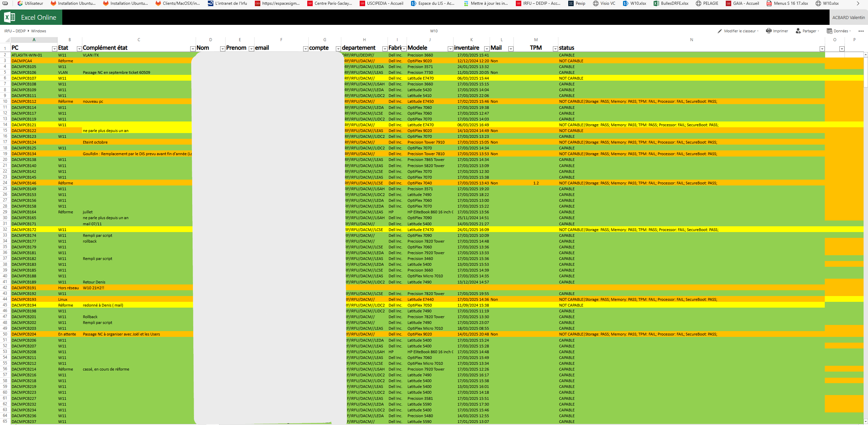
Task: Open the TPM column filter dropdown
Action: pos(555,49)
